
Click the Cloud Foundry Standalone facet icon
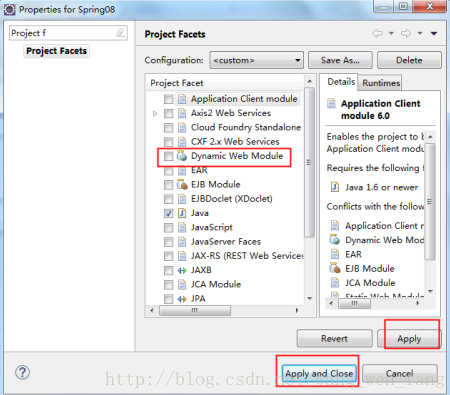click(x=182, y=128)
